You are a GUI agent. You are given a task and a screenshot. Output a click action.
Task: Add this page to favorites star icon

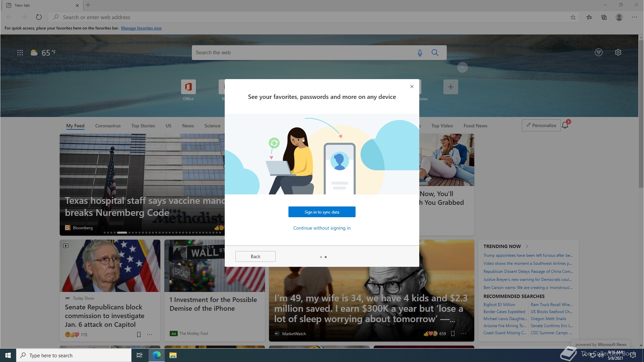(x=573, y=17)
